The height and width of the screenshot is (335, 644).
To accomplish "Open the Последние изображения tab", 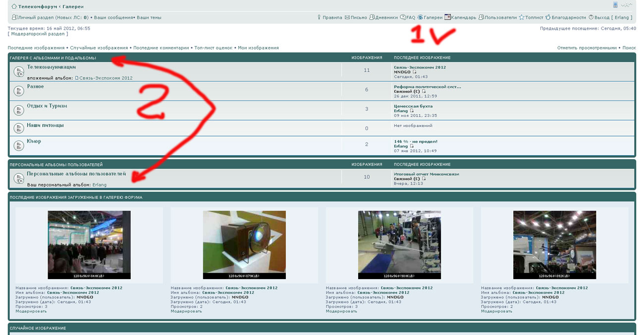I will 36,48.
